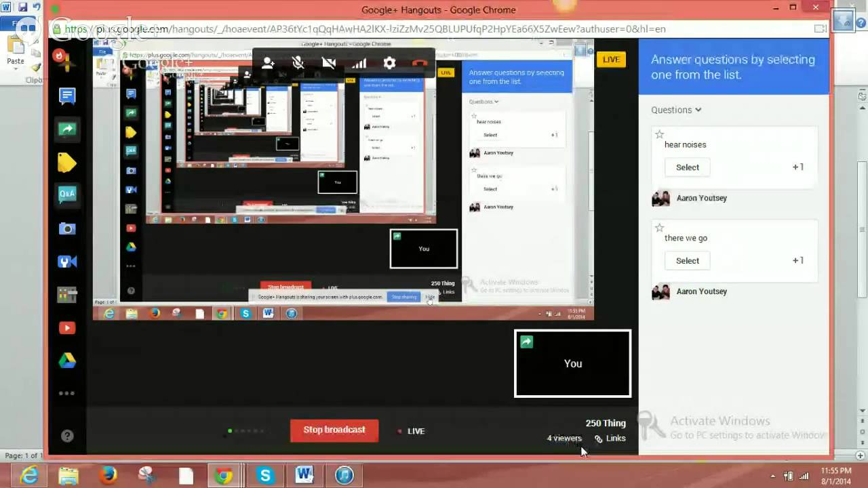Star the "hear noises" question
Screen dimensions: 868x488
coord(659,134)
